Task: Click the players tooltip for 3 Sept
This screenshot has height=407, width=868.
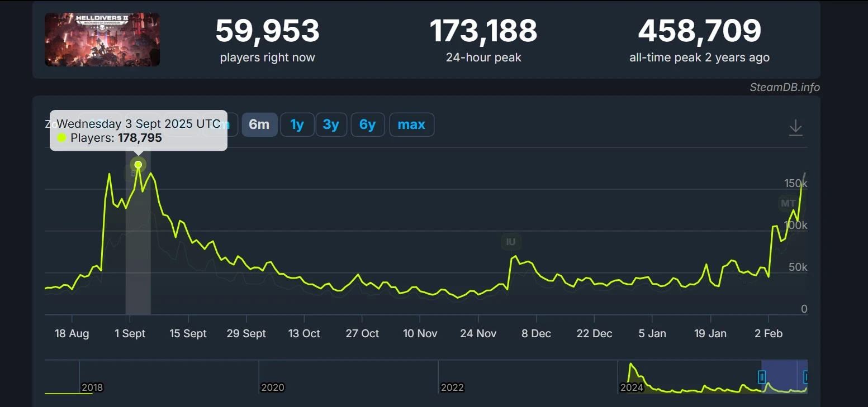Action: coord(139,131)
